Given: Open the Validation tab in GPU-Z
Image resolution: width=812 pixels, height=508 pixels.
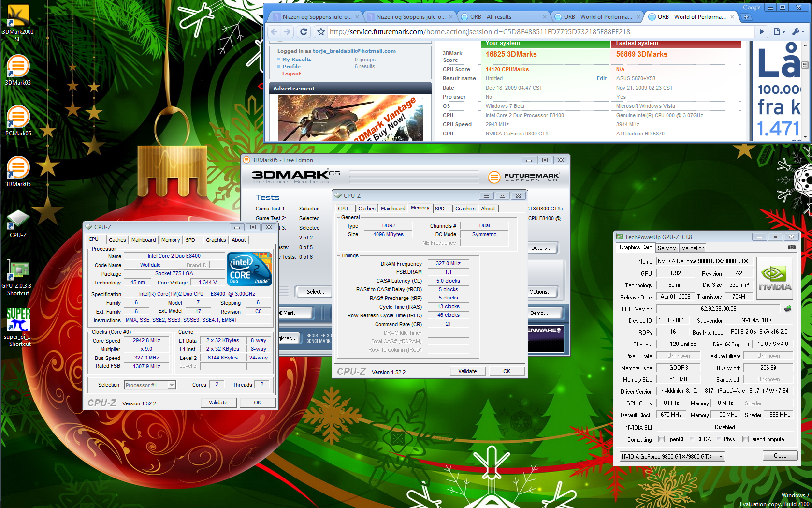Looking at the screenshot, I should [x=693, y=248].
